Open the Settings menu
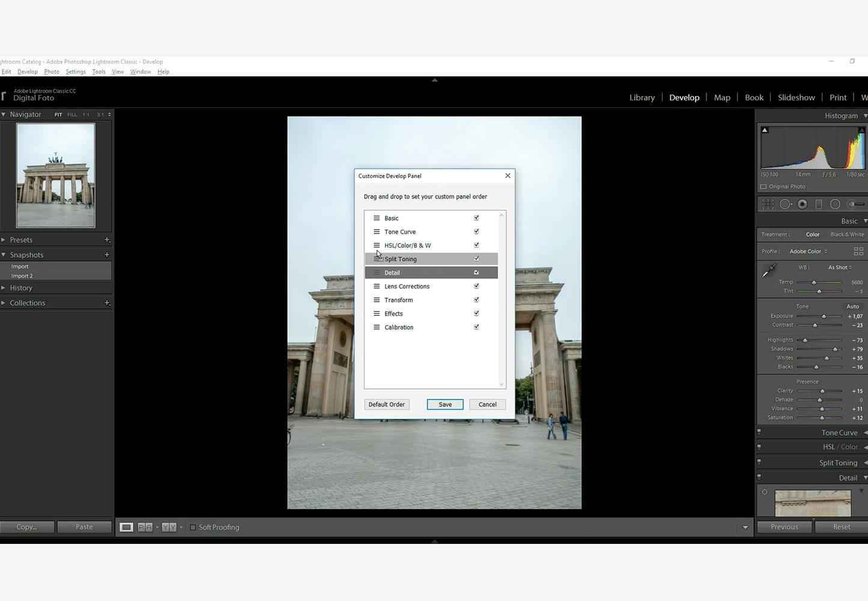 [76, 72]
